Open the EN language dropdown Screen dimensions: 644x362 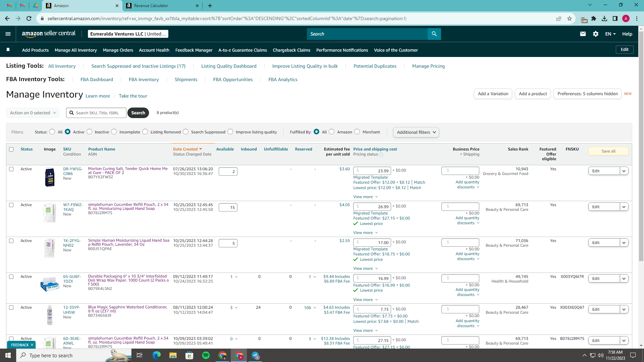pyautogui.click(x=610, y=34)
